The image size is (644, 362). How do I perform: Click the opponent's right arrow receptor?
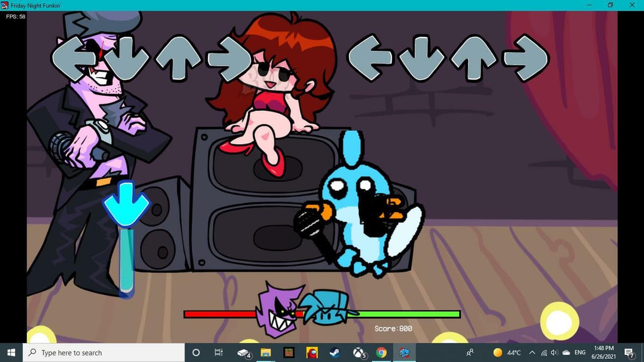point(229,58)
